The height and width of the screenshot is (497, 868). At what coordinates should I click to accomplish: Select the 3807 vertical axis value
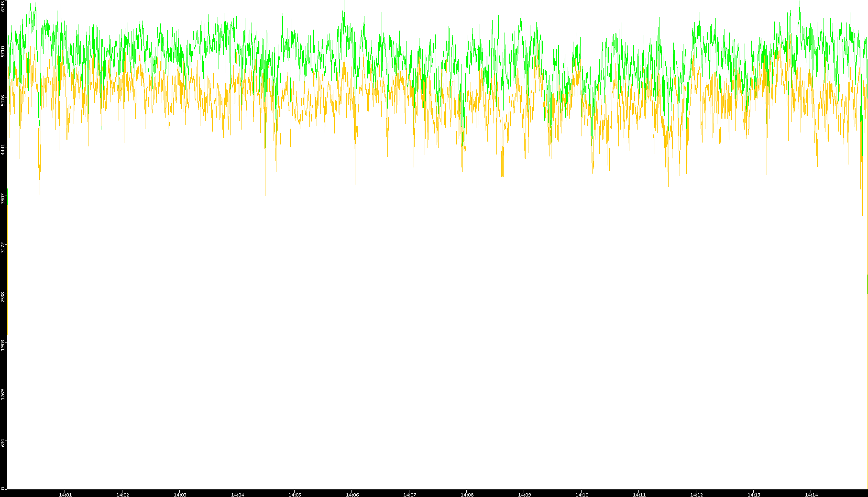click(x=3, y=198)
